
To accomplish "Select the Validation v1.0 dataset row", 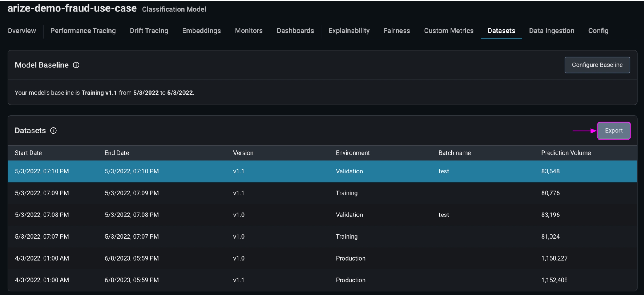I will 321,215.
